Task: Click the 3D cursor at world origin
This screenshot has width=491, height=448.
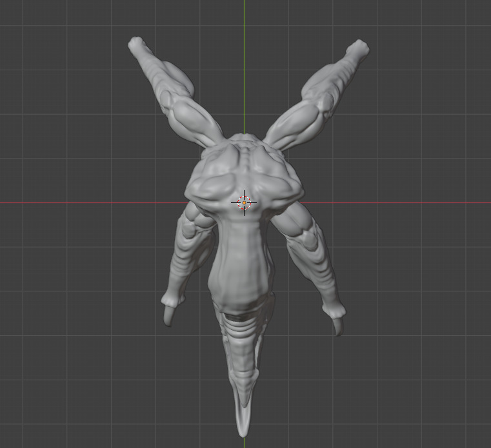Action: click(244, 202)
